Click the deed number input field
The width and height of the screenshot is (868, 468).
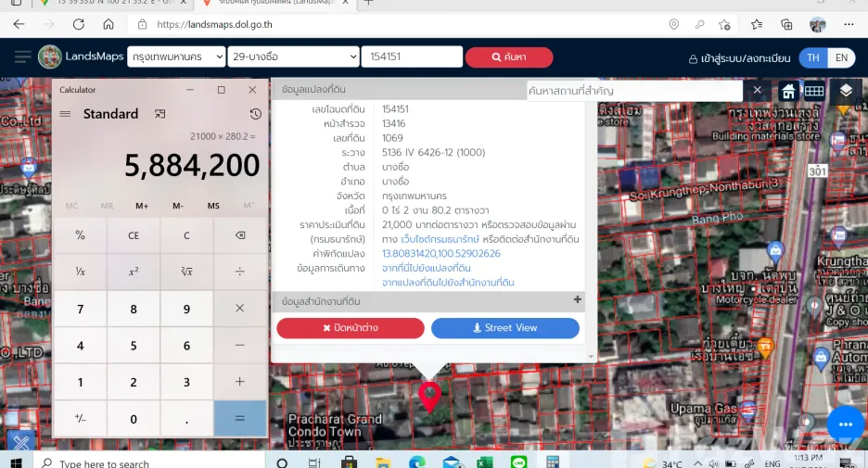412,57
